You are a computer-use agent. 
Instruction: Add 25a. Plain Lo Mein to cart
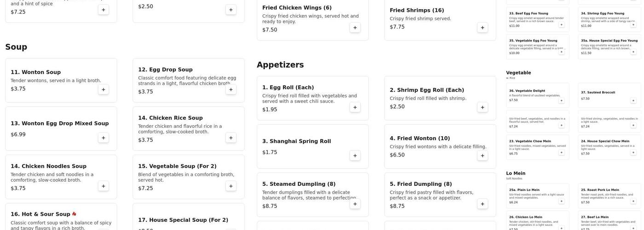[x=561, y=201]
